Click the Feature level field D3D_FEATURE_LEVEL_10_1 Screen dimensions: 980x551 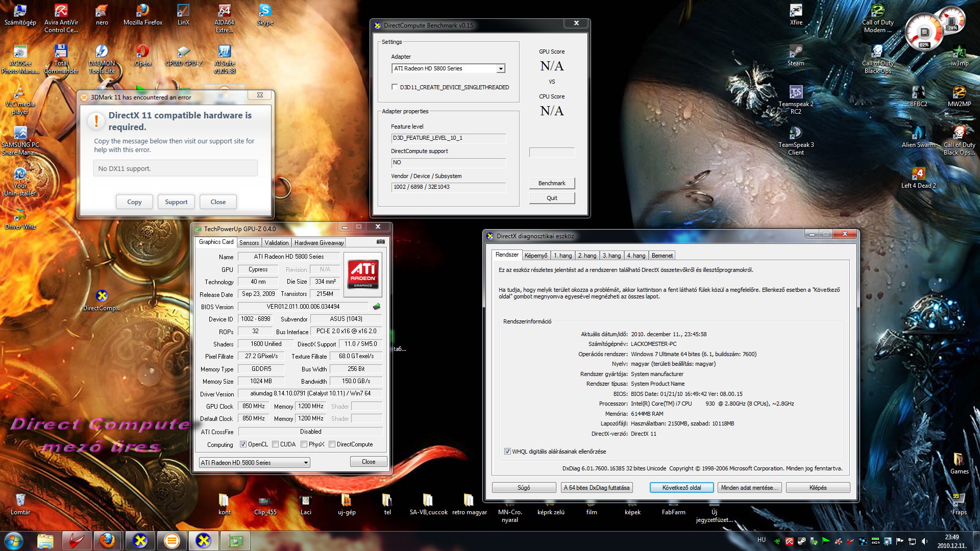point(448,138)
